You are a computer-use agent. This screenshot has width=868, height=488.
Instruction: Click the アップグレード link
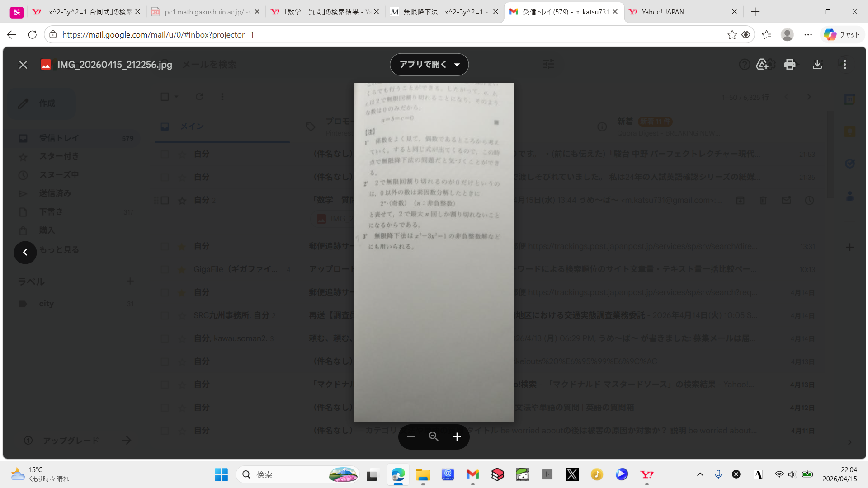coord(71,440)
